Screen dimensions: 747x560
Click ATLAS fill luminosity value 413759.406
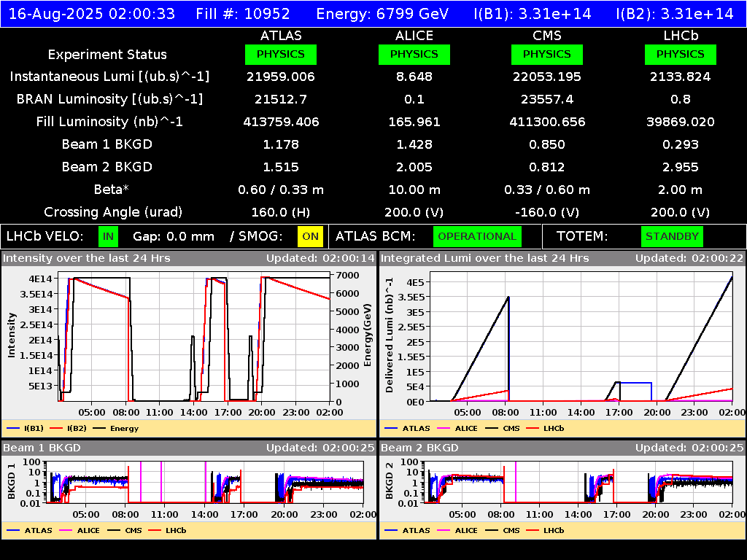click(281, 122)
